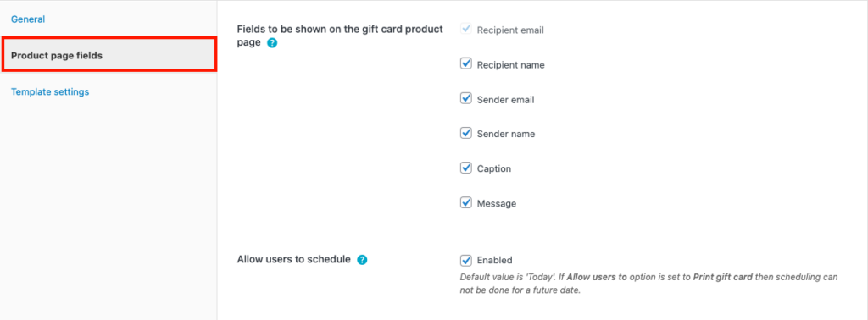
Task: Switch to Template settings tab
Action: pyautogui.click(x=50, y=91)
